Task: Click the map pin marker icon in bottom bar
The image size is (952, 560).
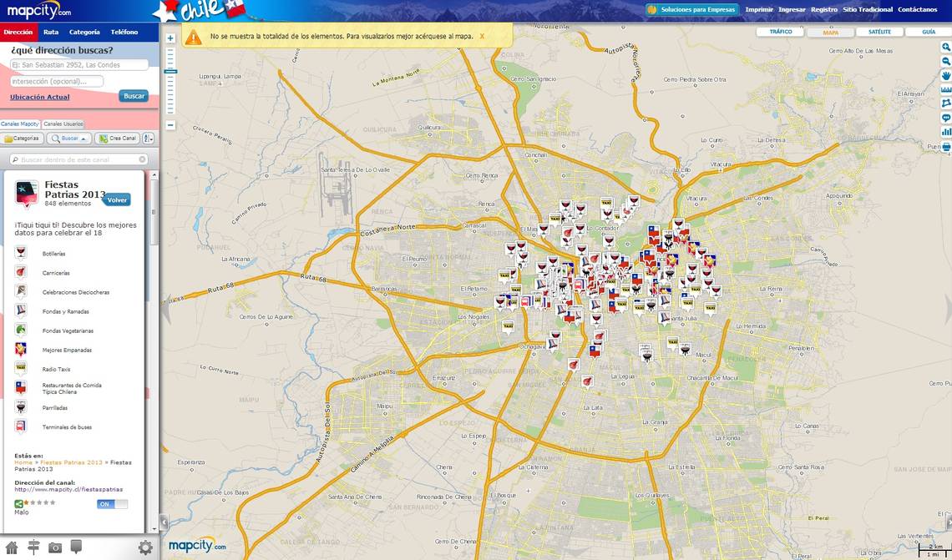Action: coord(76,547)
